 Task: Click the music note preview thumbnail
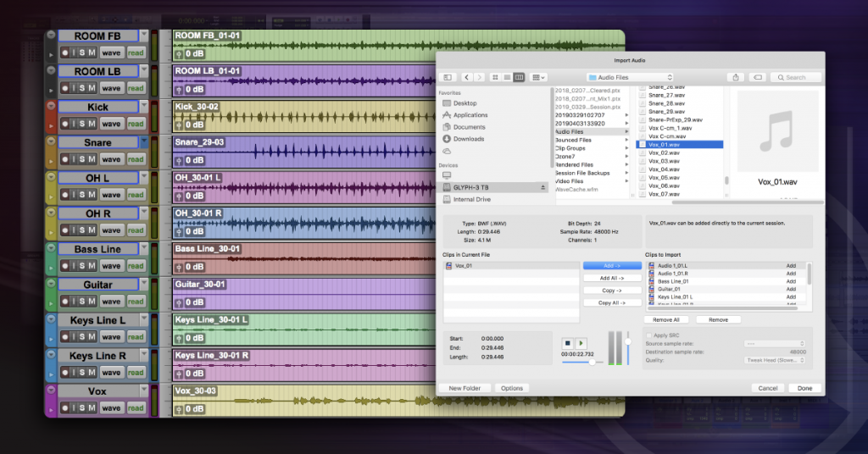776,131
